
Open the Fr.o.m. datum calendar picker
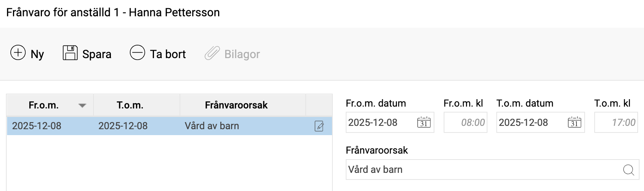coord(424,122)
